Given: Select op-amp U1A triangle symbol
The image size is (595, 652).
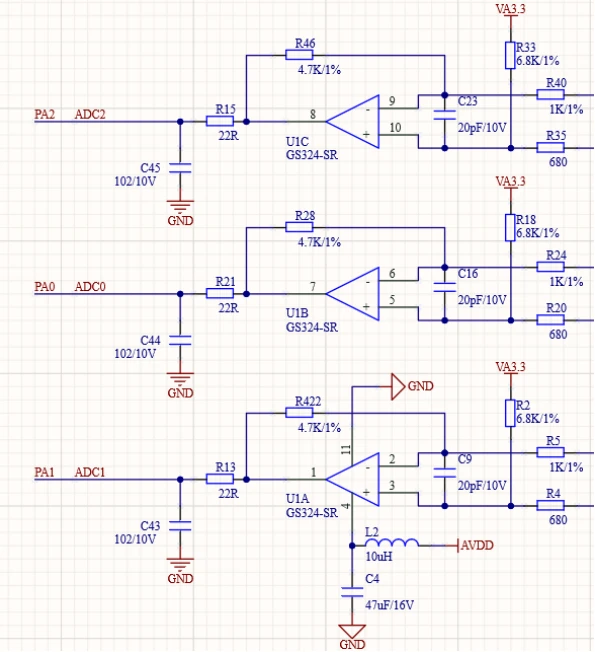Looking at the screenshot, I should point(353,479).
